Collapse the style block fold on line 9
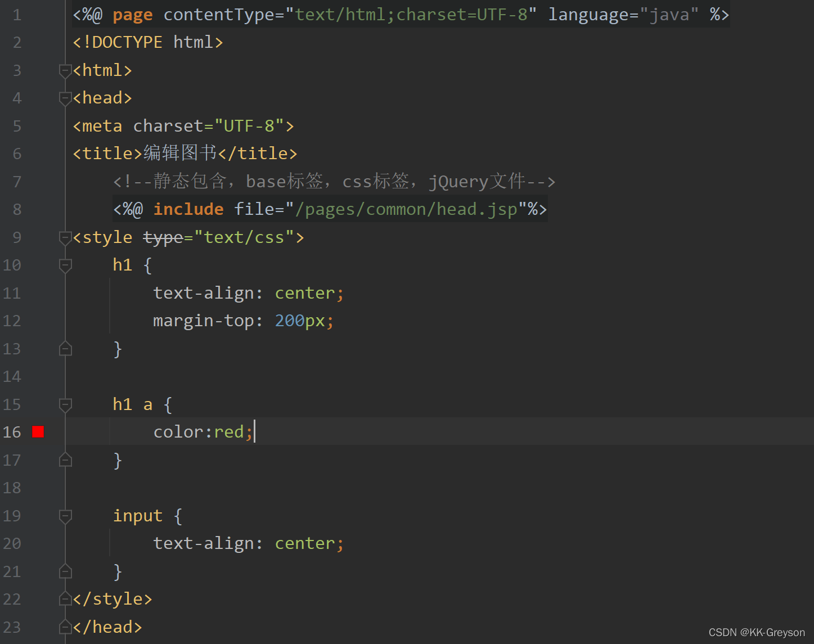Image resolution: width=814 pixels, height=644 pixels. [x=65, y=237]
